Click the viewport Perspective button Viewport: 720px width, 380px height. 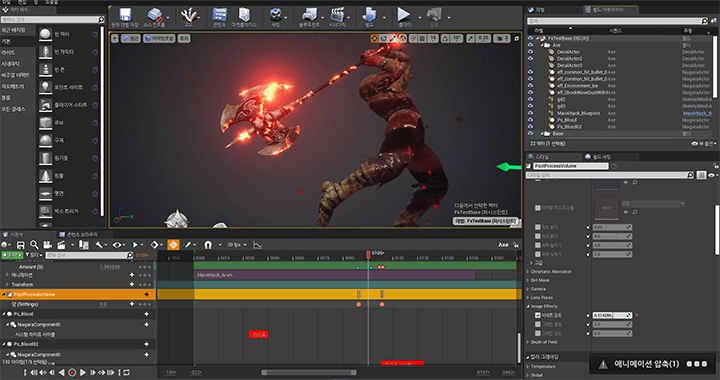pyautogui.click(x=131, y=39)
